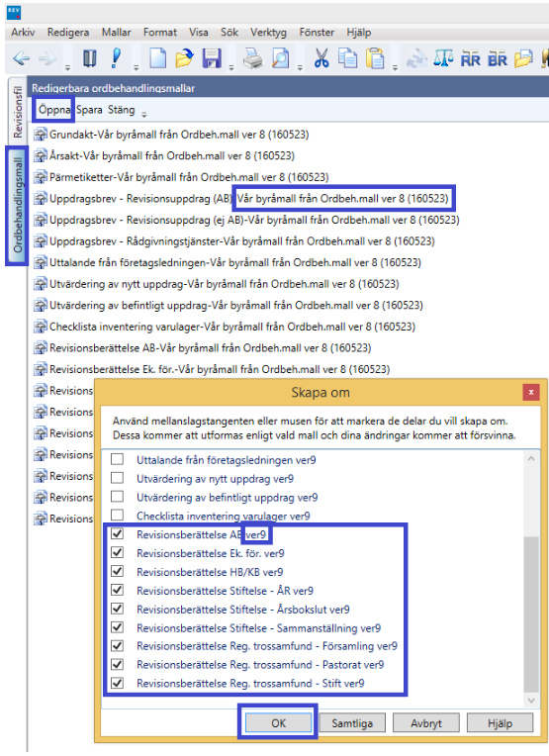Switch to the Ordbehandlingsmall side tab

pos(18,206)
